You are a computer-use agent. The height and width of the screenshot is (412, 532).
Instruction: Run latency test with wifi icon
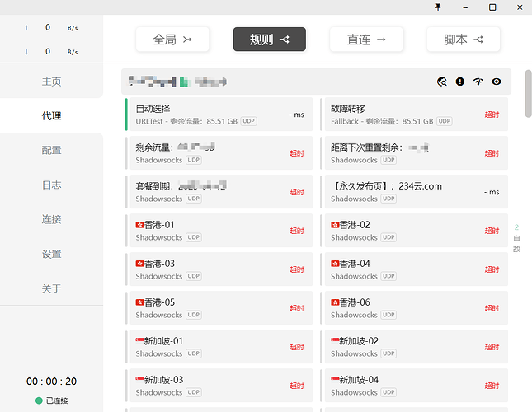[x=478, y=82]
